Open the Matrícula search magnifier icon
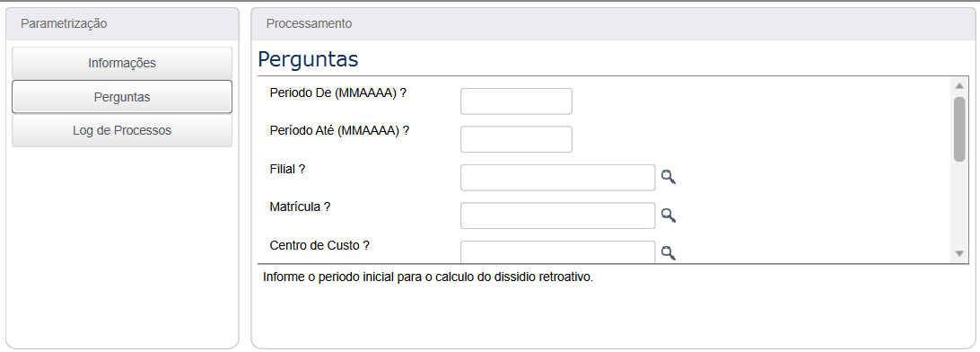This screenshot has height=352, width=980. tap(669, 216)
